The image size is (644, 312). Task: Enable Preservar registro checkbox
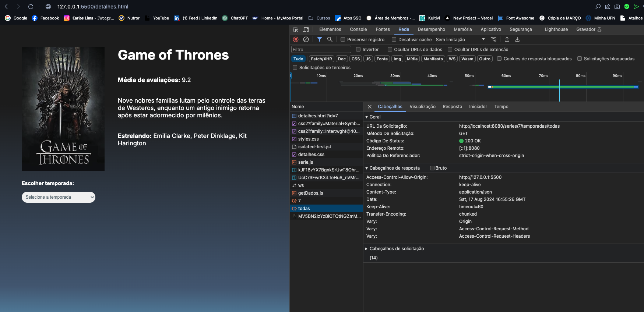(343, 39)
